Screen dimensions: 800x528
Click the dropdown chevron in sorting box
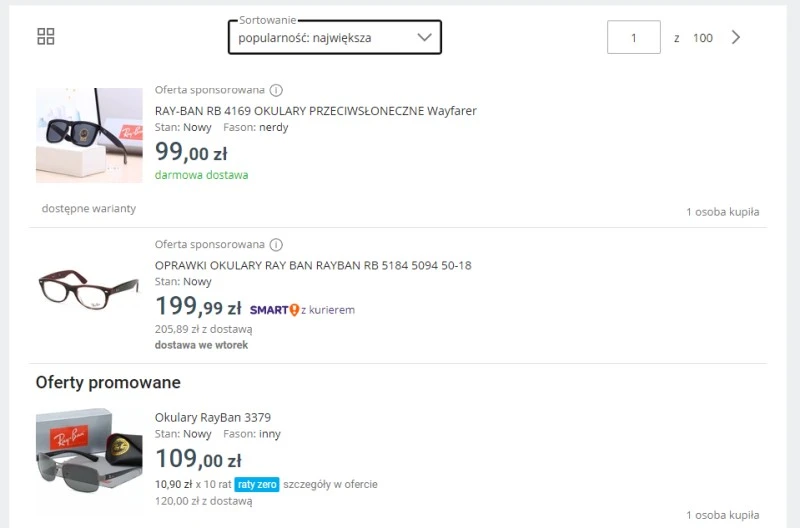click(424, 38)
